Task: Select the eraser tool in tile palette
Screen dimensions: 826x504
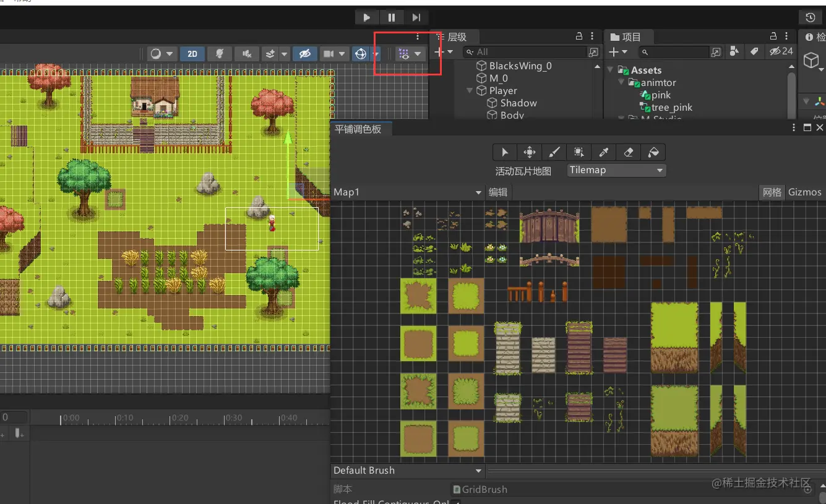Action: coord(629,152)
